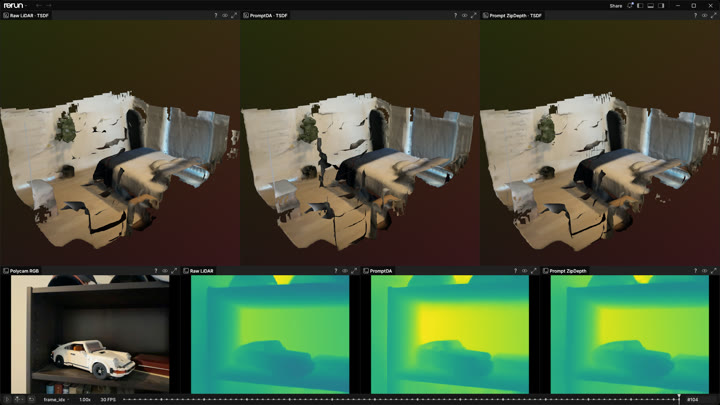Open the notifications bell icon
The image size is (720, 405).
(x=630, y=6)
